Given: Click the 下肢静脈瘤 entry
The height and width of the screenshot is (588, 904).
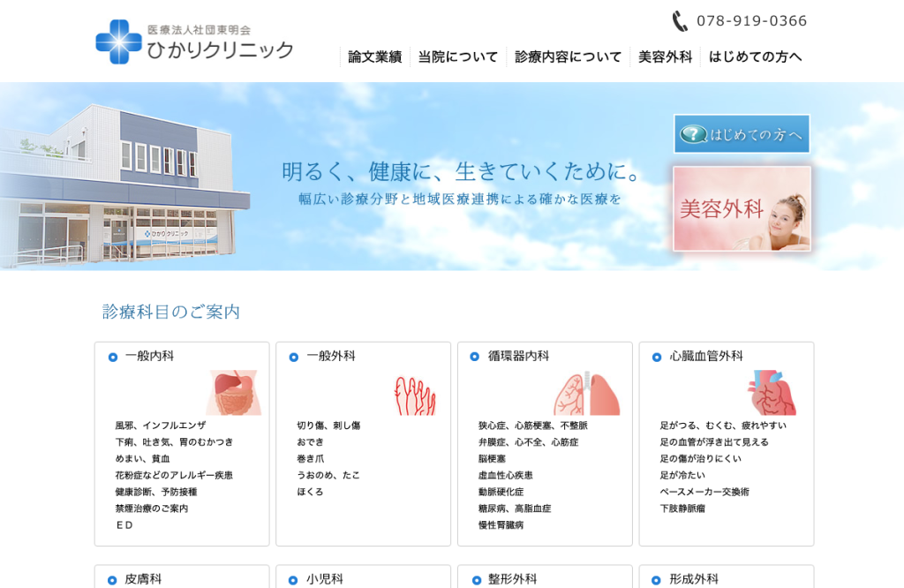Looking at the screenshot, I should 682,509.
